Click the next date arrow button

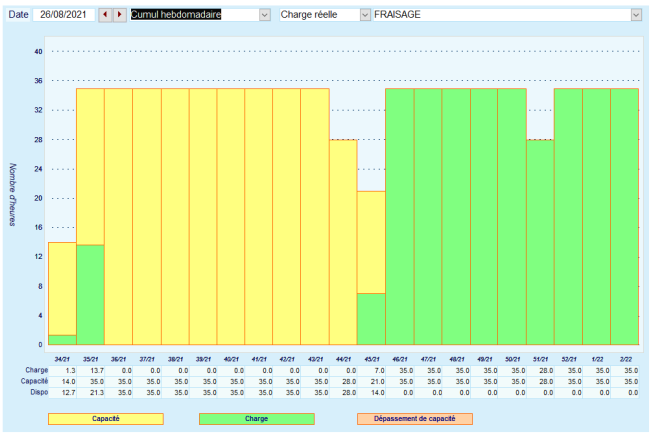coord(120,15)
